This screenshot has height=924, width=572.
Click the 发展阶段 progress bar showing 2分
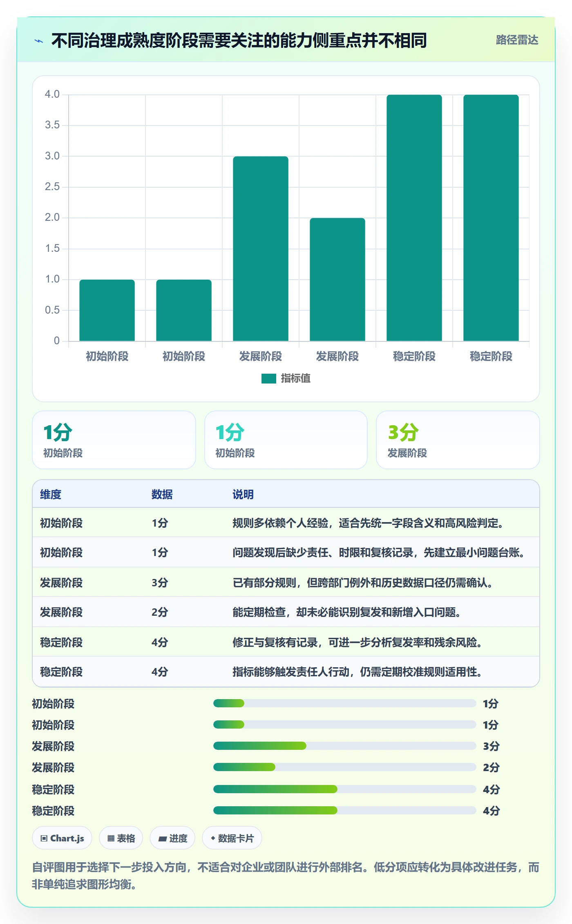pyautogui.click(x=344, y=767)
